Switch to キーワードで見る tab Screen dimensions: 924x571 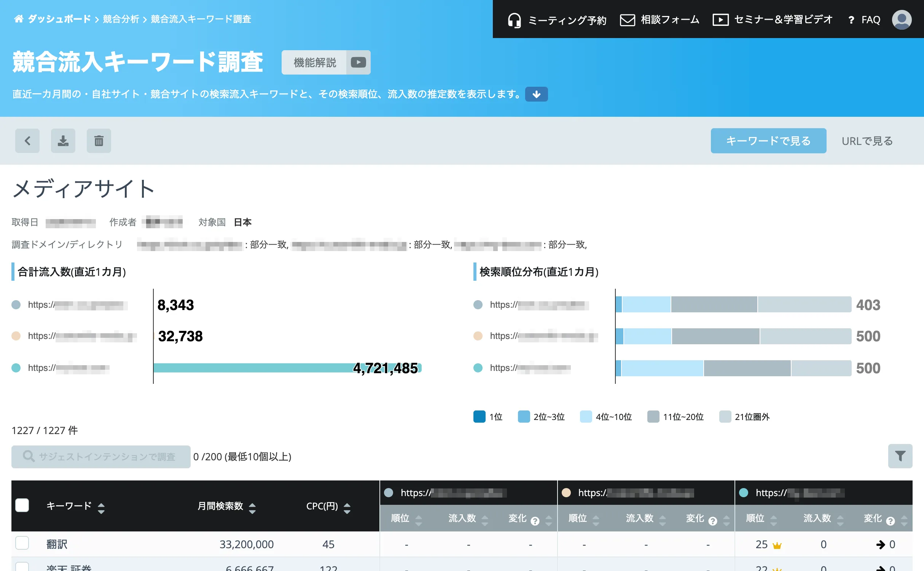pos(769,141)
